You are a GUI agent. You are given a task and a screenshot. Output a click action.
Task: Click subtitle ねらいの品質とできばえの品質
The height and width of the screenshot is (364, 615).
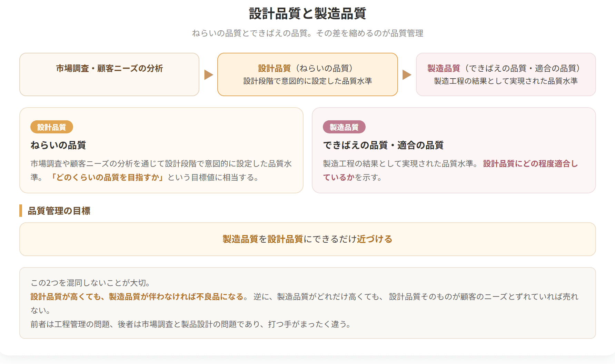[250, 33]
